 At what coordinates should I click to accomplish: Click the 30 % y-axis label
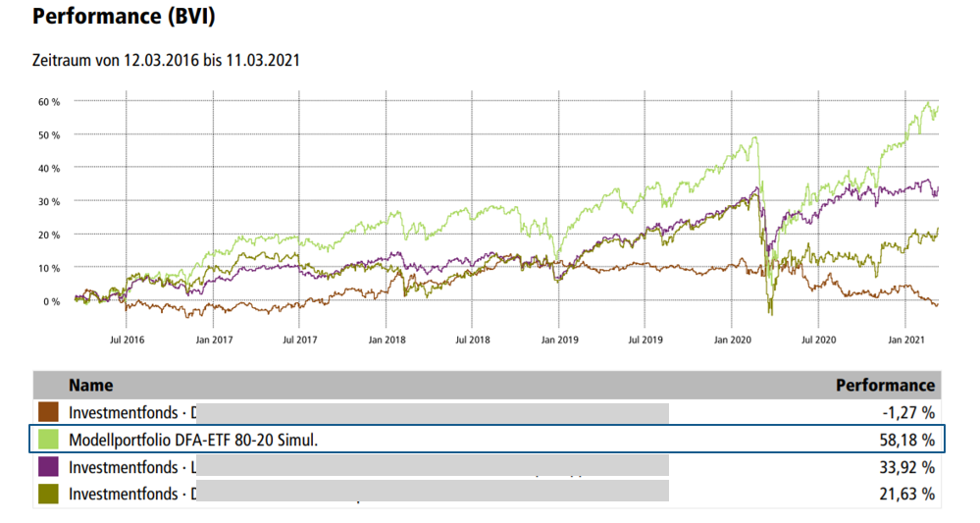(49, 201)
